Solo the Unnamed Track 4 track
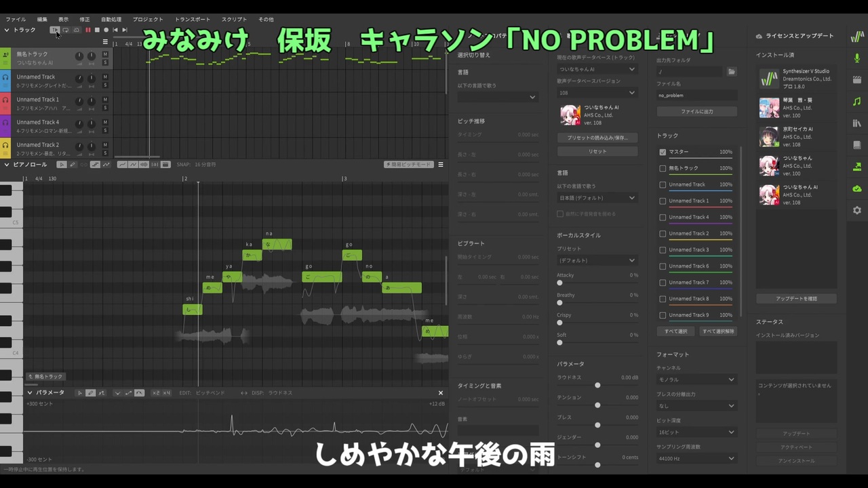The image size is (868, 488). [x=105, y=131]
